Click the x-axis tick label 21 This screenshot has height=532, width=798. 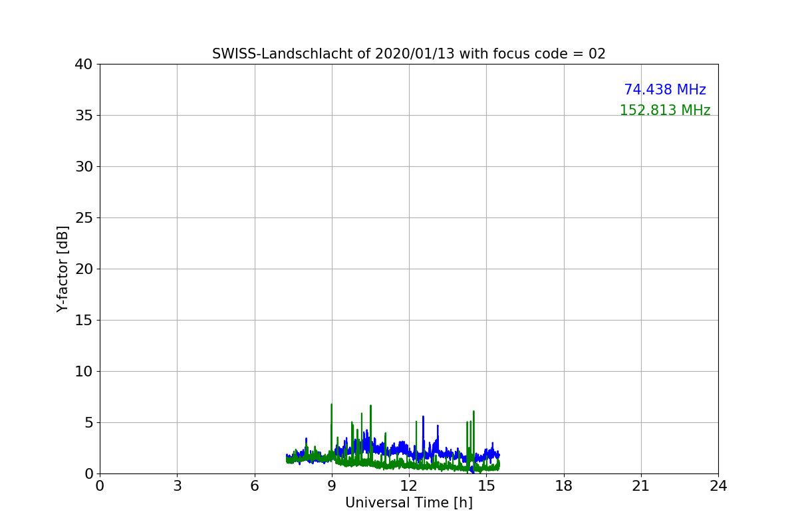point(641,486)
